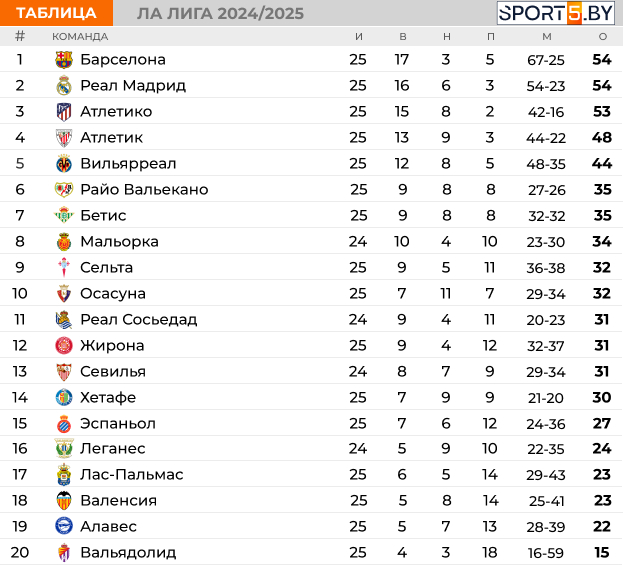Select the Las Palmas crest icon
Viewport: 623px width, 565px height.
(x=64, y=474)
